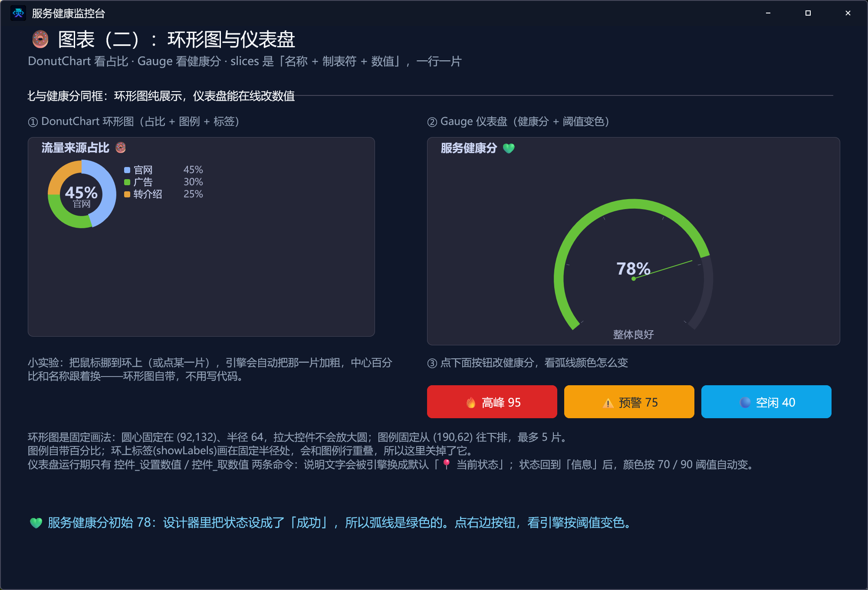Click the 整体良好 caption under gauge
Screen dimensions: 868x590
633,334
